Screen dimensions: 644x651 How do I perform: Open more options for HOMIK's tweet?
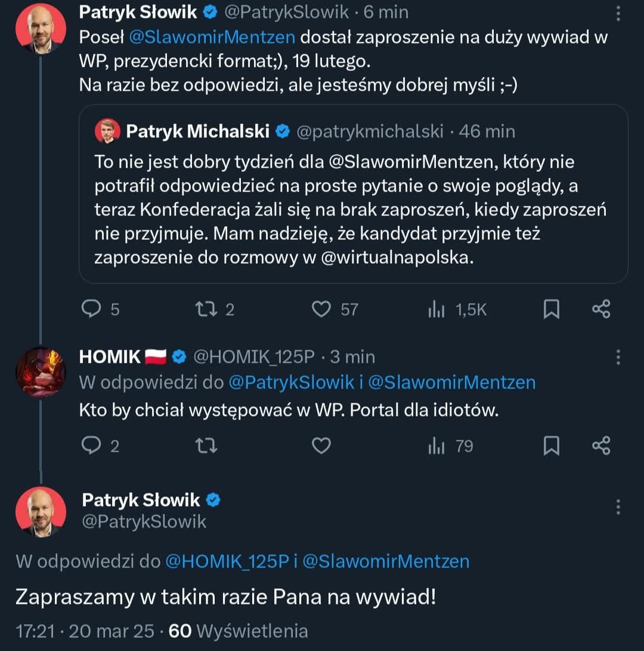[618, 357]
